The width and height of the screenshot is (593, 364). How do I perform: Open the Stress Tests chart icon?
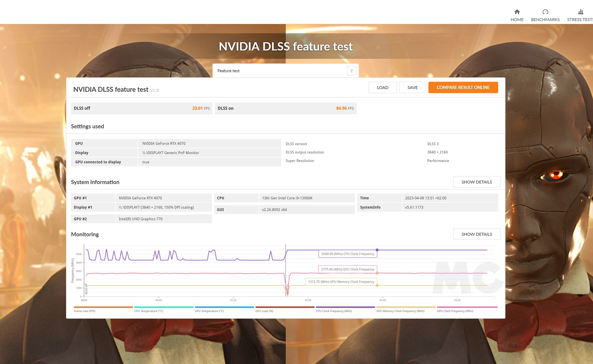click(x=580, y=12)
